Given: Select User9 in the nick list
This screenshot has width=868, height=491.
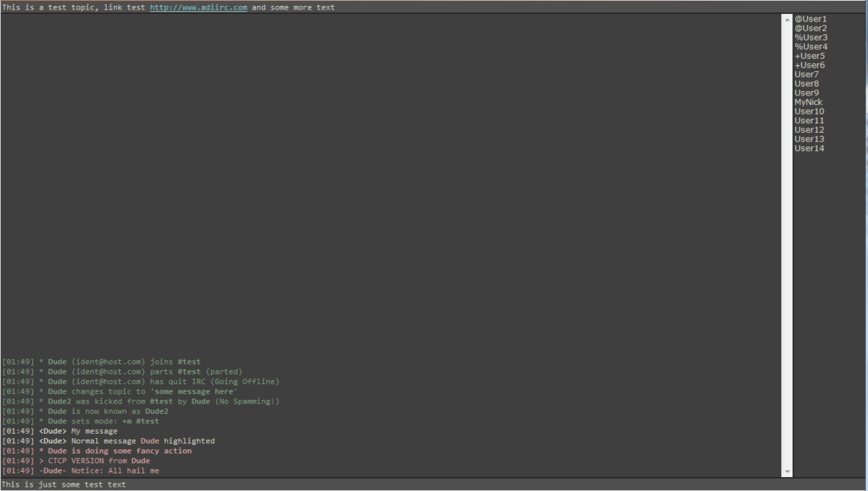Looking at the screenshot, I should (x=806, y=93).
